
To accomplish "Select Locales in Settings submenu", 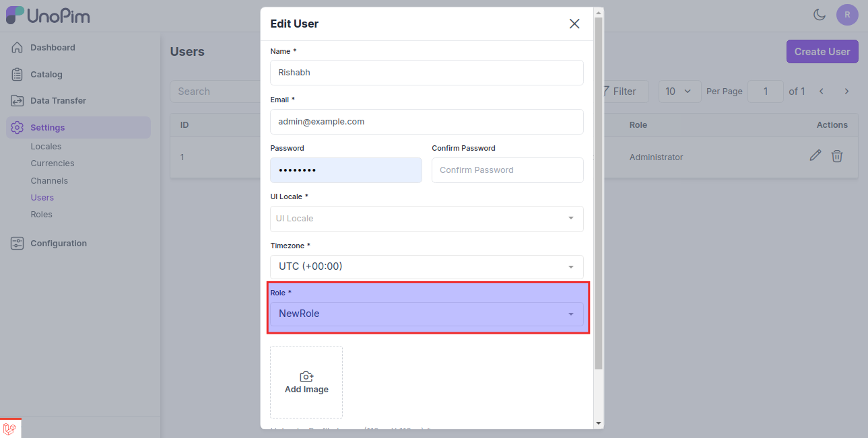I will [x=46, y=147].
